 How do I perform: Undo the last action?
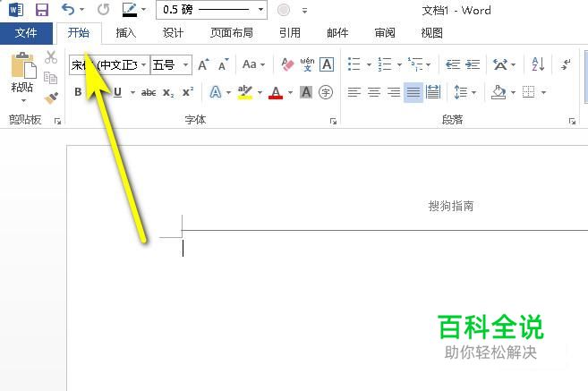coord(68,9)
